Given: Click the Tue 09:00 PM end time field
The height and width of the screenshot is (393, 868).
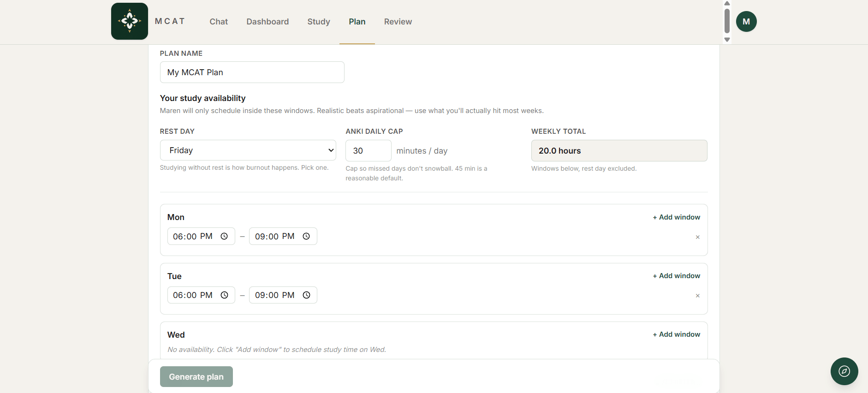Looking at the screenshot, I should 283,295.
